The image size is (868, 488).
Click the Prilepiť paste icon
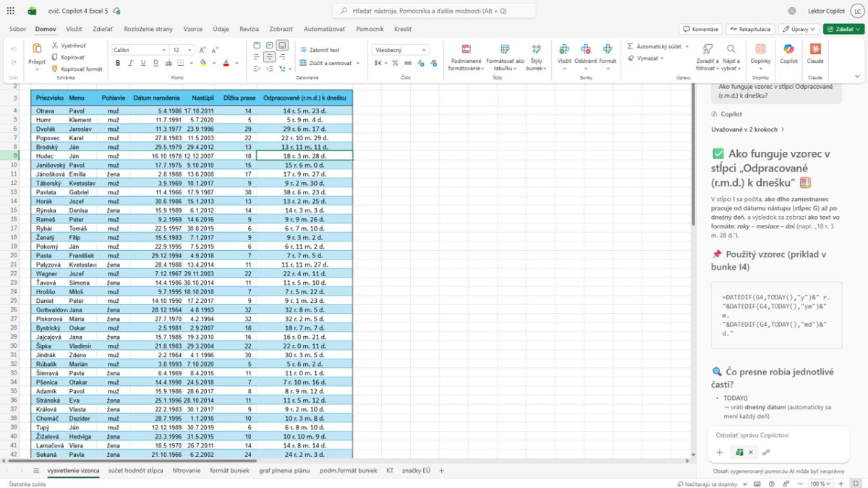click(x=37, y=49)
